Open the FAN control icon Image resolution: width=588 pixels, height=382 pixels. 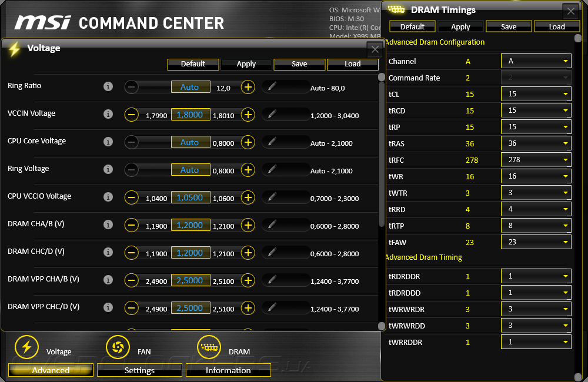118,347
